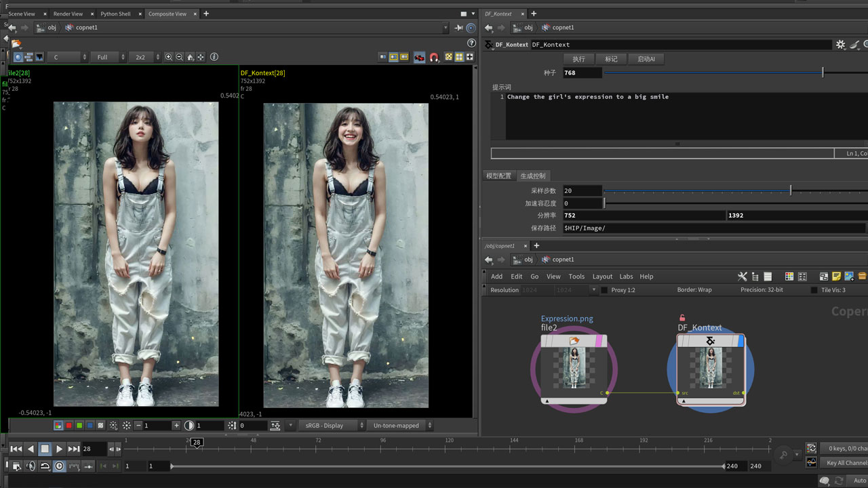Open the plane selector dropdown showing C
Screen dimensions: 868x488
tap(67, 58)
